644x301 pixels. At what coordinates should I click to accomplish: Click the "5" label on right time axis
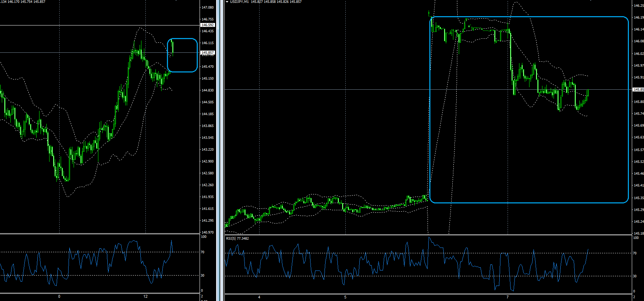click(x=345, y=297)
